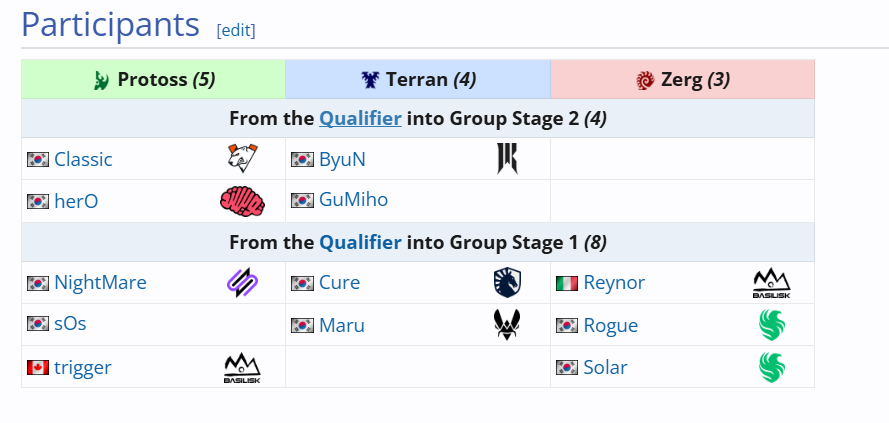Image resolution: width=889 pixels, height=423 pixels.
Task: Click the green team logo next to Solar
Action: 772,367
